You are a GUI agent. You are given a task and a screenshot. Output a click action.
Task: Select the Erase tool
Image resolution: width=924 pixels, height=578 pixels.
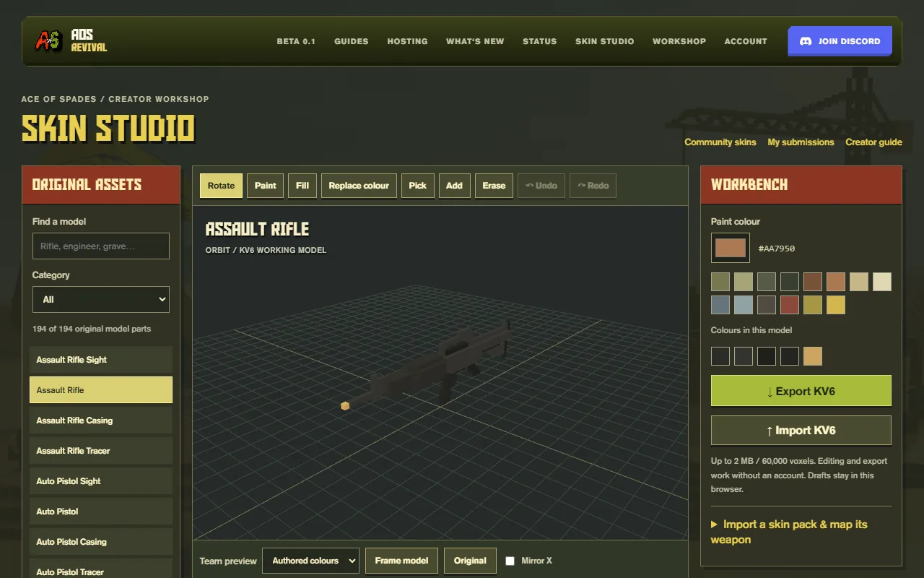coord(494,186)
